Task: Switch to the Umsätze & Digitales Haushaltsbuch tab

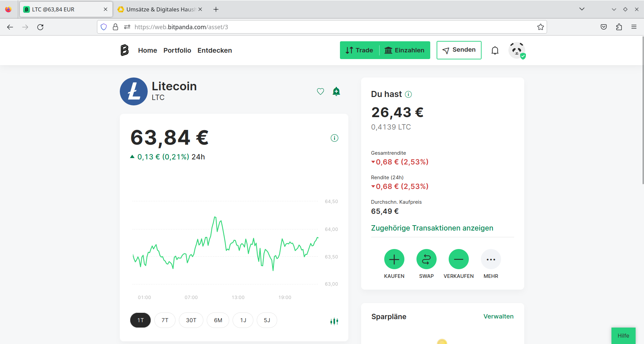Action: pos(158,9)
